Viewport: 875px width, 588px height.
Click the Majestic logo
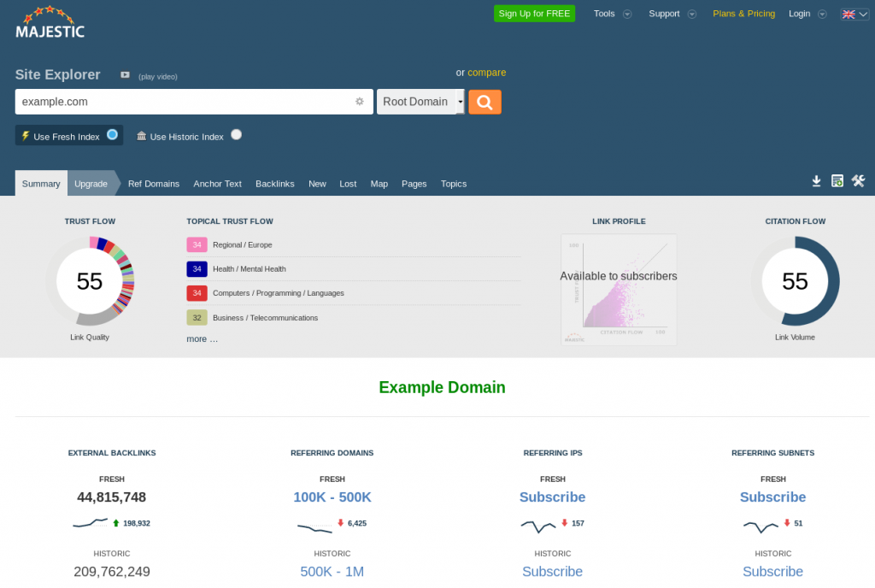[x=50, y=23]
